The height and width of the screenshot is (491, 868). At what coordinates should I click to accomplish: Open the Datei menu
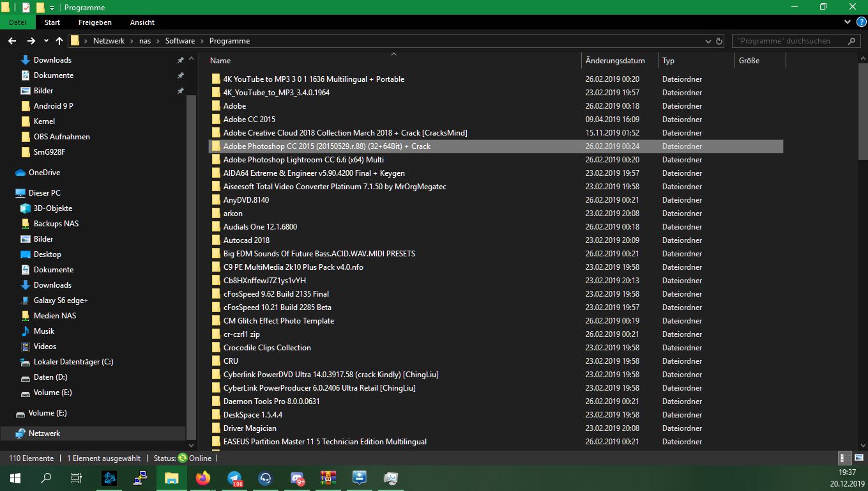point(17,22)
